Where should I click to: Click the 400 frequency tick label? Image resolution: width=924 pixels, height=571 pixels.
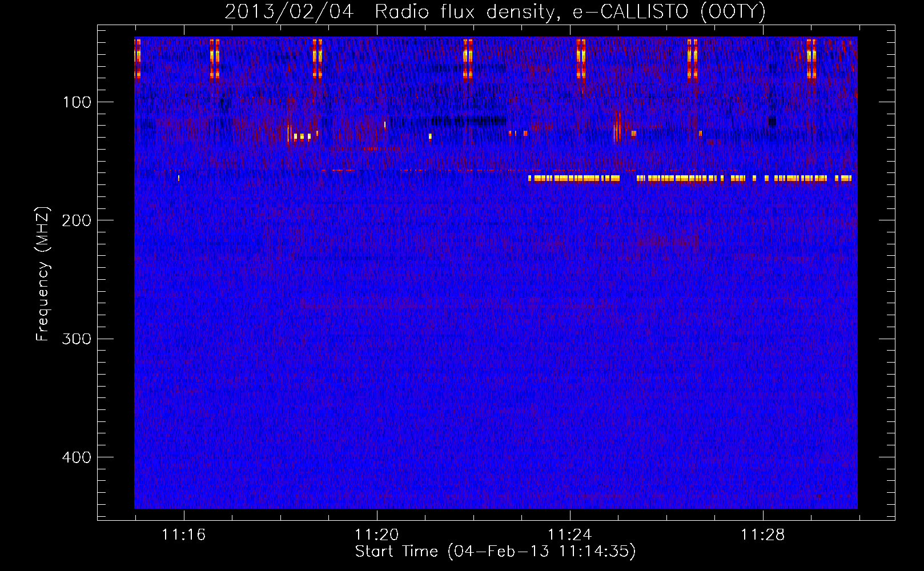pyautogui.click(x=77, y=457)
